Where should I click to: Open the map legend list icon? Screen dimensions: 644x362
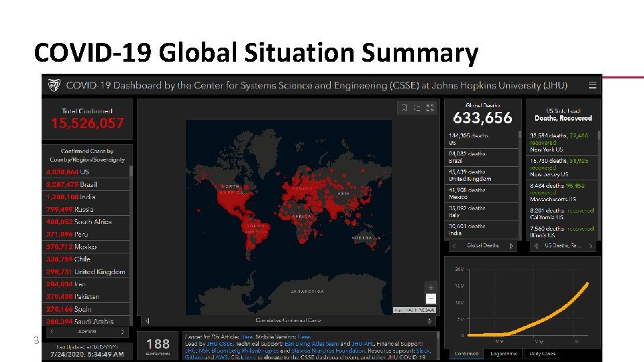(417, 108)
